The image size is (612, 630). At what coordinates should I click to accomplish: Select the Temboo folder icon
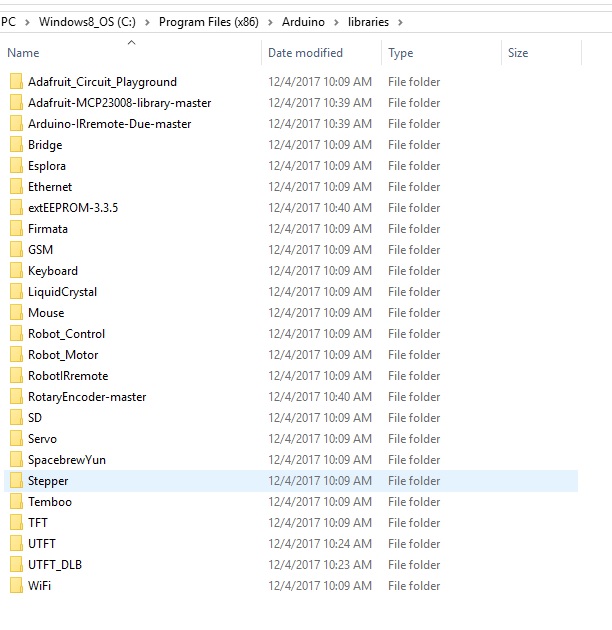16,501
